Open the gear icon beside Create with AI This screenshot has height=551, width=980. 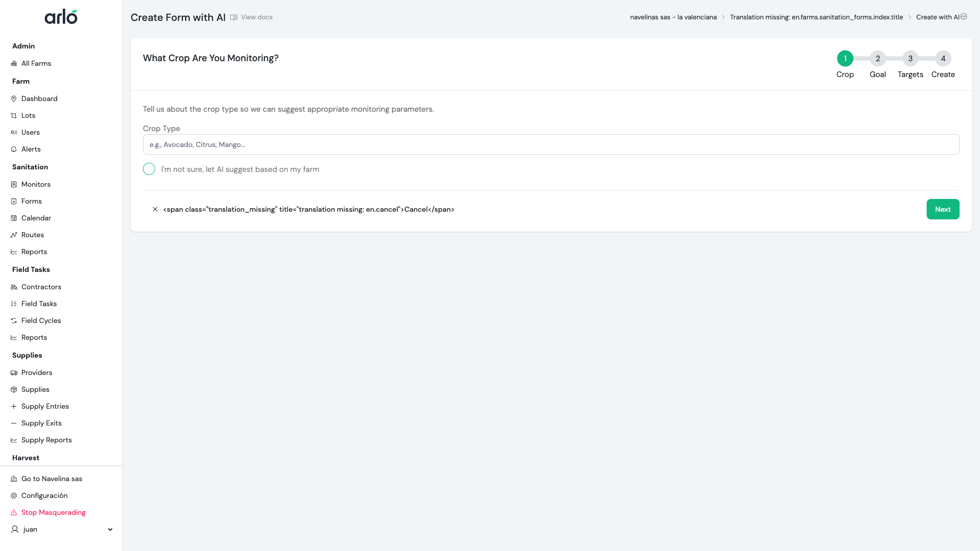pyautogui.click(x=964, y=16)
